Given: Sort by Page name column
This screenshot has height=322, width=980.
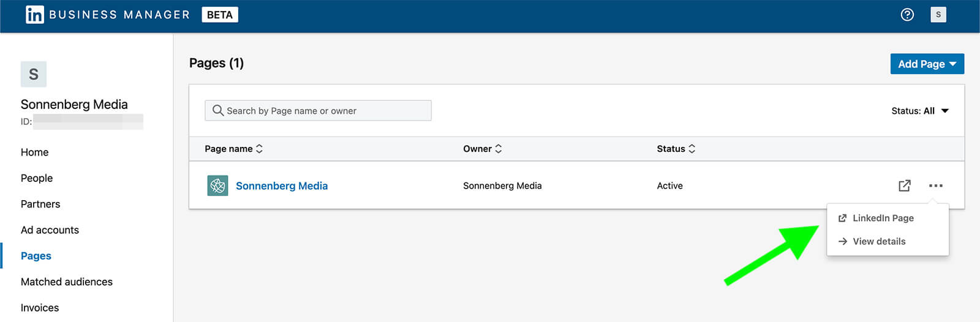Looking at the screenshot, I should [233, 149].
